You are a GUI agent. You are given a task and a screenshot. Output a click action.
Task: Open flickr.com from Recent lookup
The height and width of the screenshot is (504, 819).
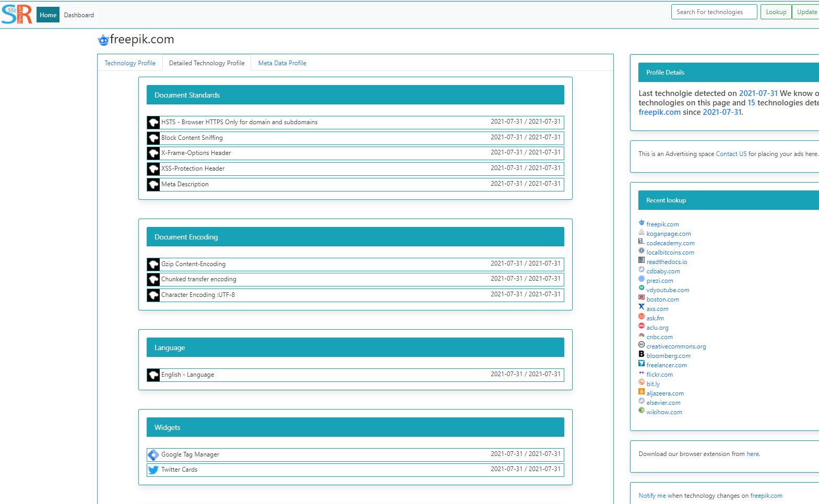pos(659,375)
